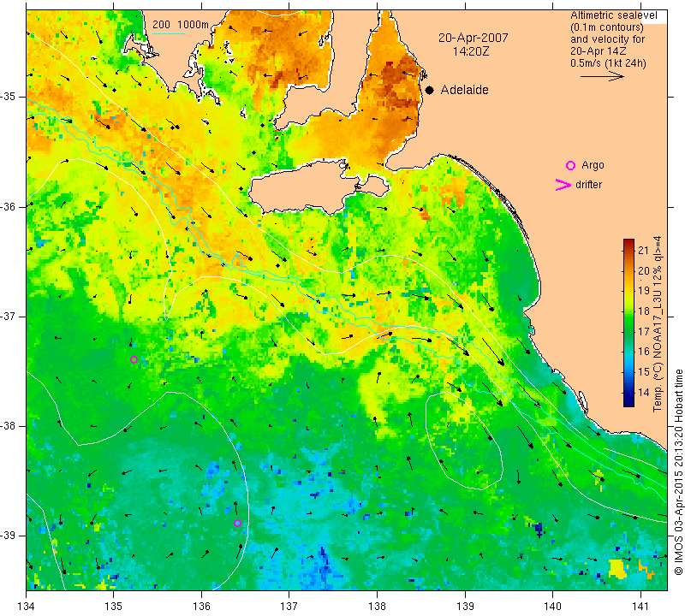This screenshot has width=685, height=616.
Task: Click the cyan depth contour legend line
Action: click(169, 33)
